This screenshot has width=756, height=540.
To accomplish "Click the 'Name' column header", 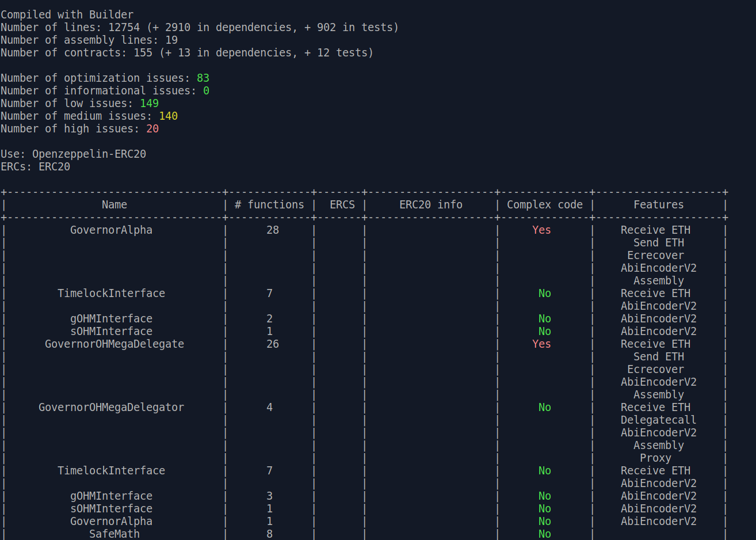I will click(x=114, y=205).
